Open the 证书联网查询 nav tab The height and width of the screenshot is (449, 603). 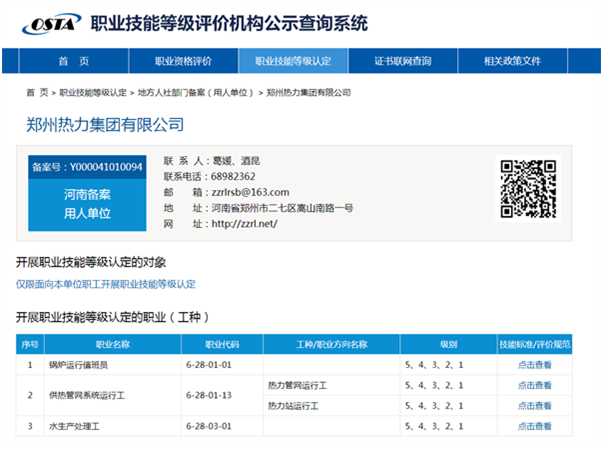(x=403, y=61)
